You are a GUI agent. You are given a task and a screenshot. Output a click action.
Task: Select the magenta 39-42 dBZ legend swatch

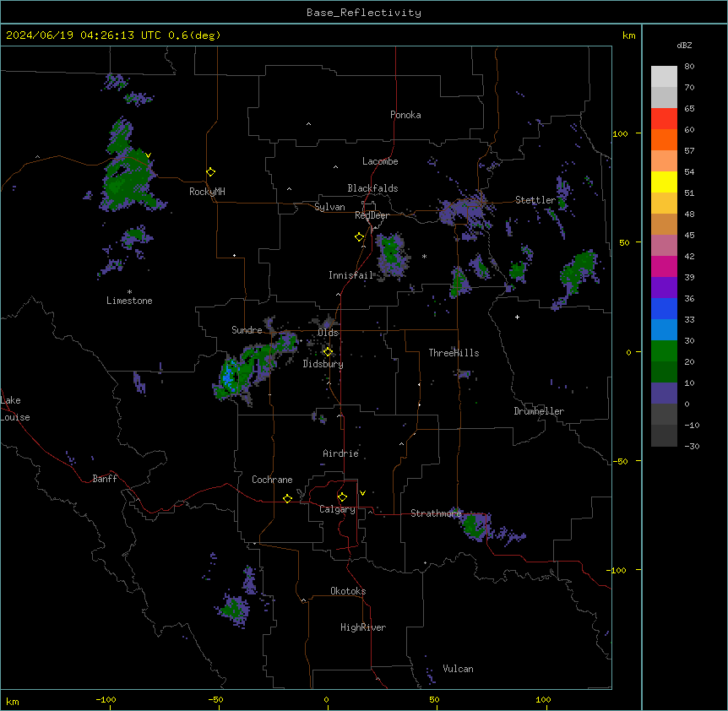click(x=664, y=266)
